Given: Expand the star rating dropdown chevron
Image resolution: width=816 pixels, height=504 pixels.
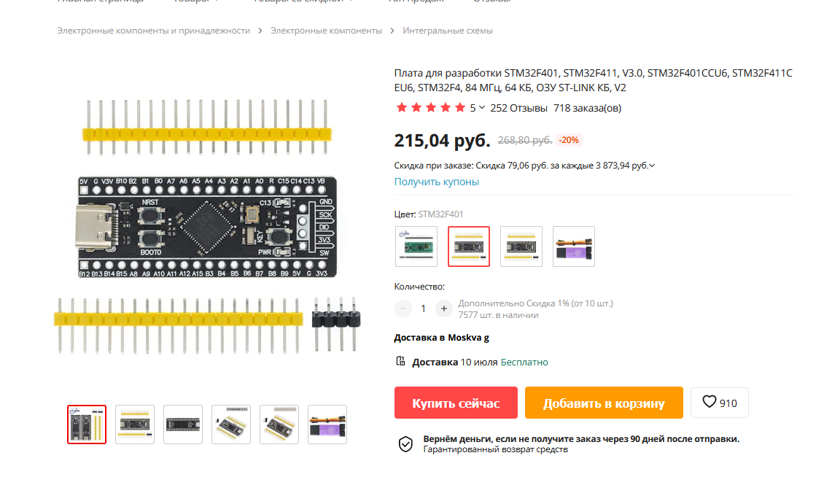Looking at the screenshot, I should [482, 108].
